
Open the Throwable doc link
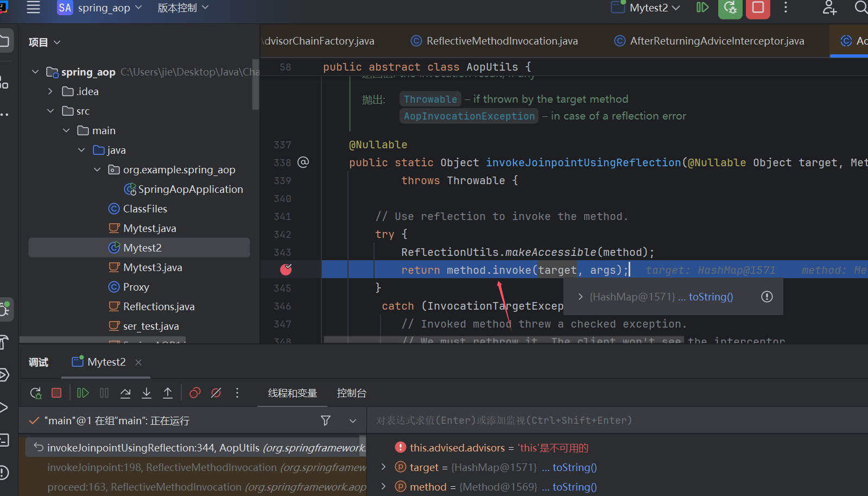[x=430, y=99]
